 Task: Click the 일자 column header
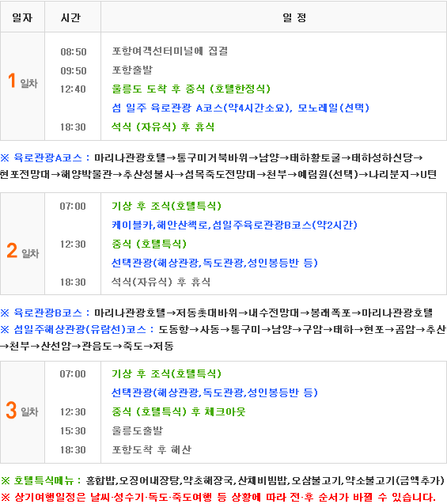point(22,17)
